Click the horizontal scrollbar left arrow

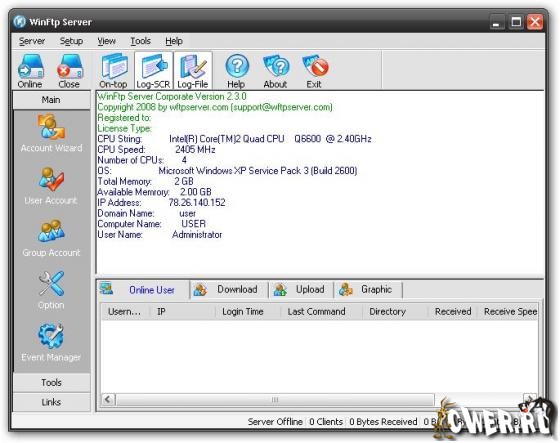[x=108, y=399]
